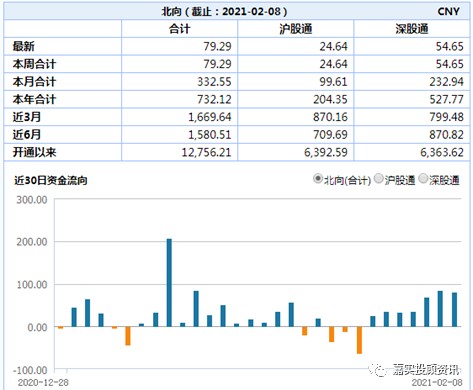
Task: Click the 0.00 y-axis label
Action: pos(37,327)
